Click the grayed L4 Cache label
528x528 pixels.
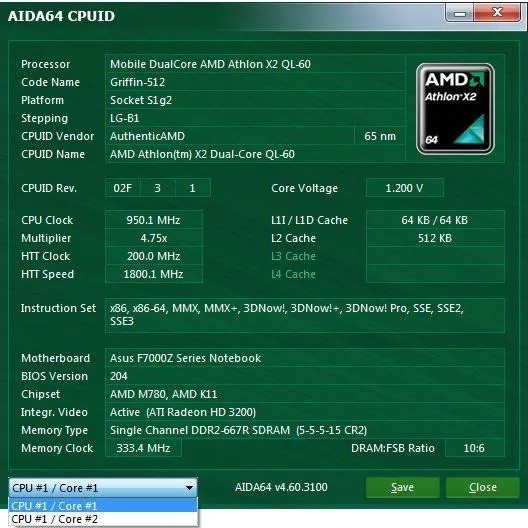click(293, 274)
